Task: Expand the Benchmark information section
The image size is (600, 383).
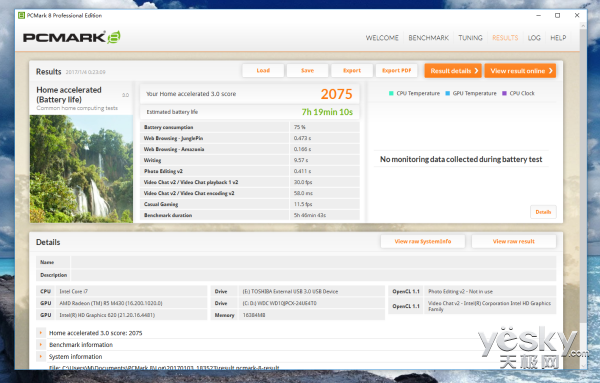Action: point(41,345)
